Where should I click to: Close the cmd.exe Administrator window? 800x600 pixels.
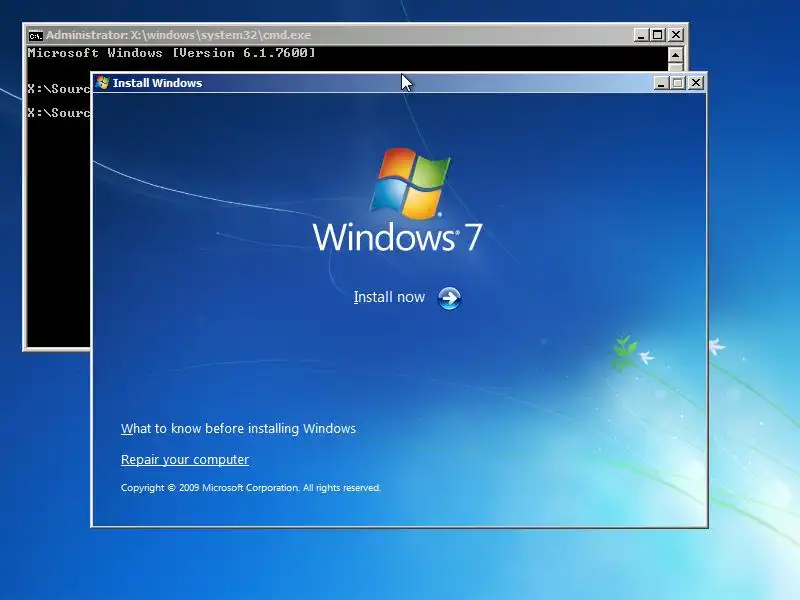pos(676,35)
